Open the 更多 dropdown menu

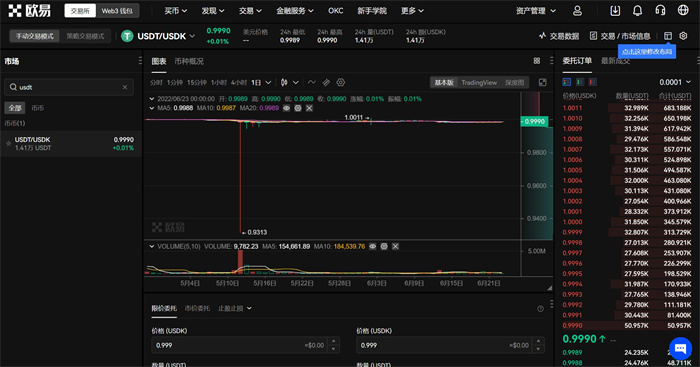[x=412, y=11]
